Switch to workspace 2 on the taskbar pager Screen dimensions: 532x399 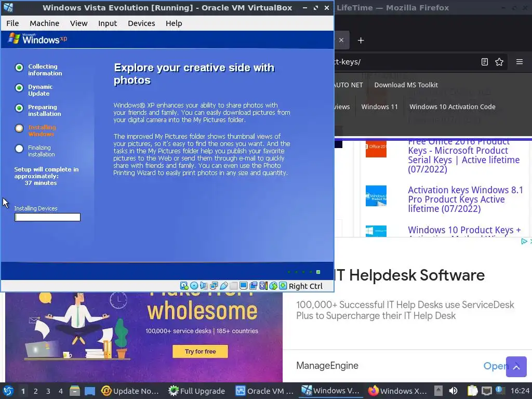36,391
